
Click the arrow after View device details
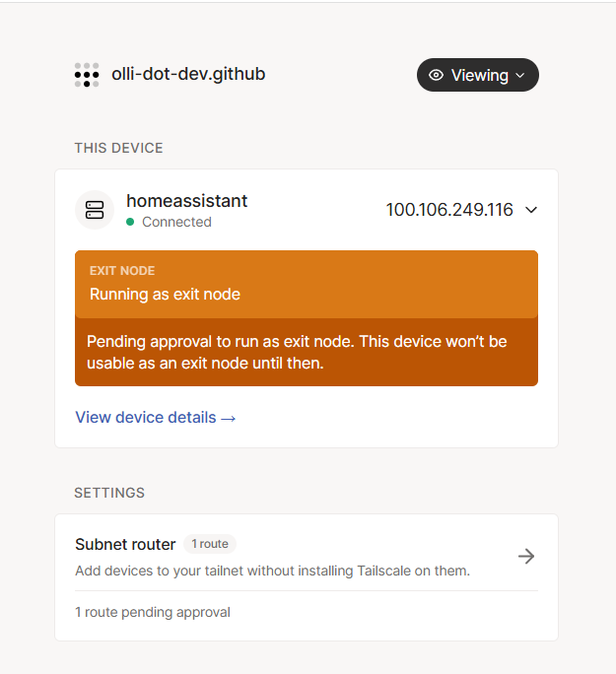(229, 418)
